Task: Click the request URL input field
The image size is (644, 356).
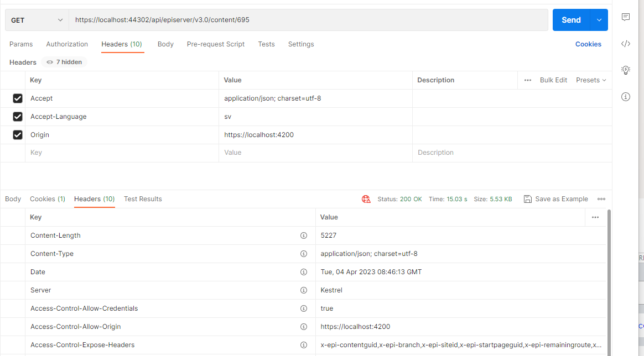Action: pos(308,20)
